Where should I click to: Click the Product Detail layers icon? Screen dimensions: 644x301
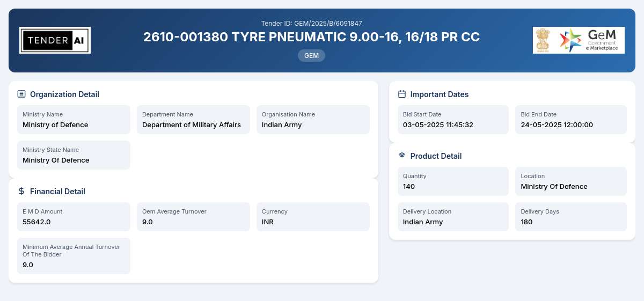pos(402,155)
